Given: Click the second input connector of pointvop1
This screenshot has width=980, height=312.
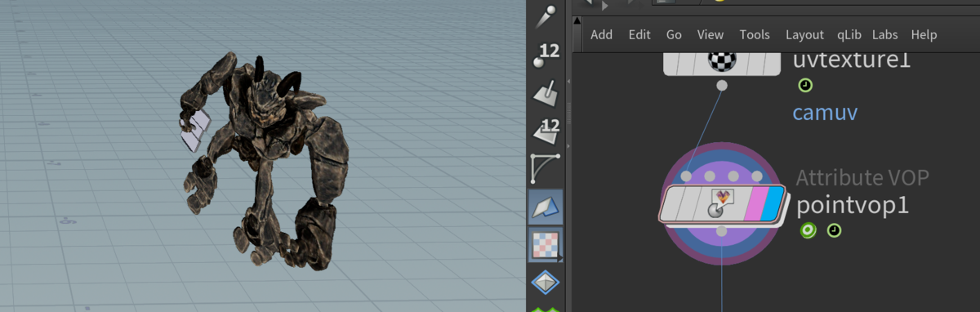Looking at the screenshot, I should click(x=710, y=176).
